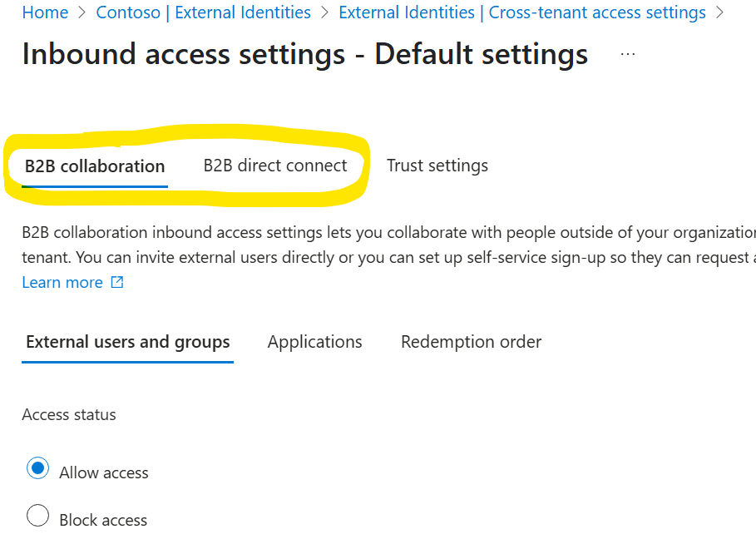Switch to the Trust settings tab
This screenshot has height=549, width=756.
point(437,165)
